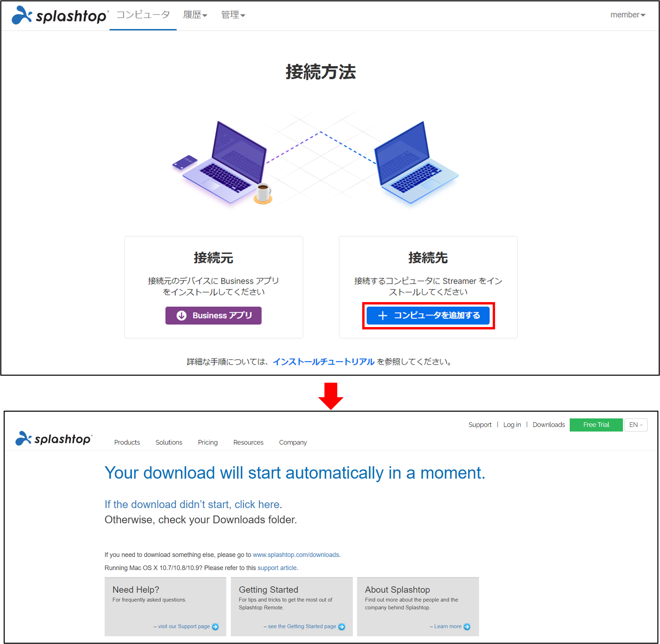660x644 pixels.
Task: Click the Log in link
Action: click(x=512, y=425)
